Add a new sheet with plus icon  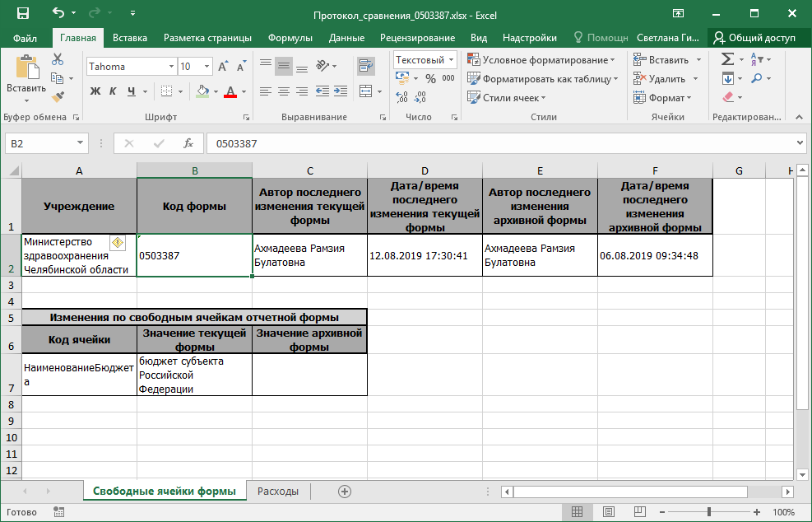(x=345, y=492)
